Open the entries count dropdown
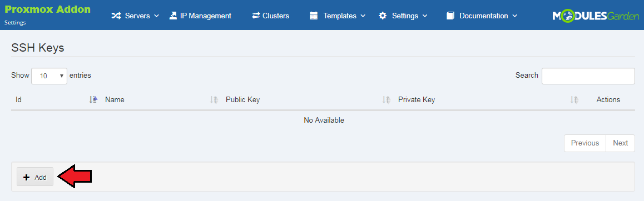 tap(49, 76)
